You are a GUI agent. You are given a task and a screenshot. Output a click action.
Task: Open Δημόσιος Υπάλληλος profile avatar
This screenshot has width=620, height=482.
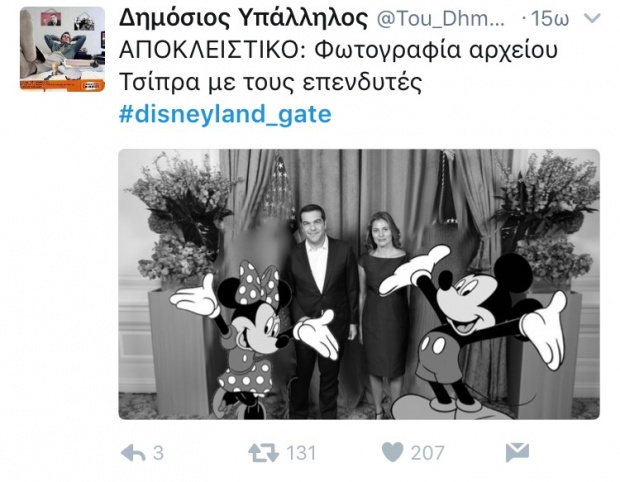[x=62, y=49]
